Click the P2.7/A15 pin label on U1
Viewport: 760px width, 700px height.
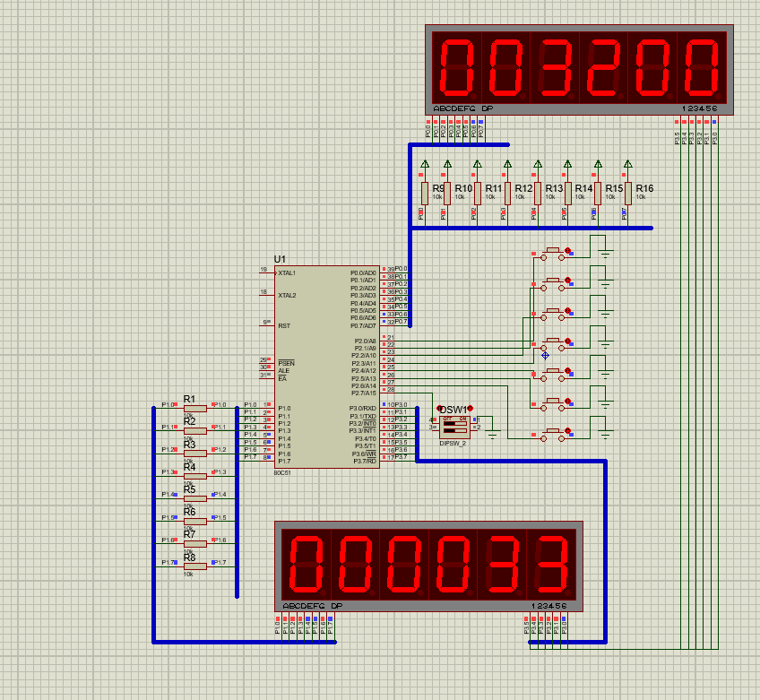364,393
